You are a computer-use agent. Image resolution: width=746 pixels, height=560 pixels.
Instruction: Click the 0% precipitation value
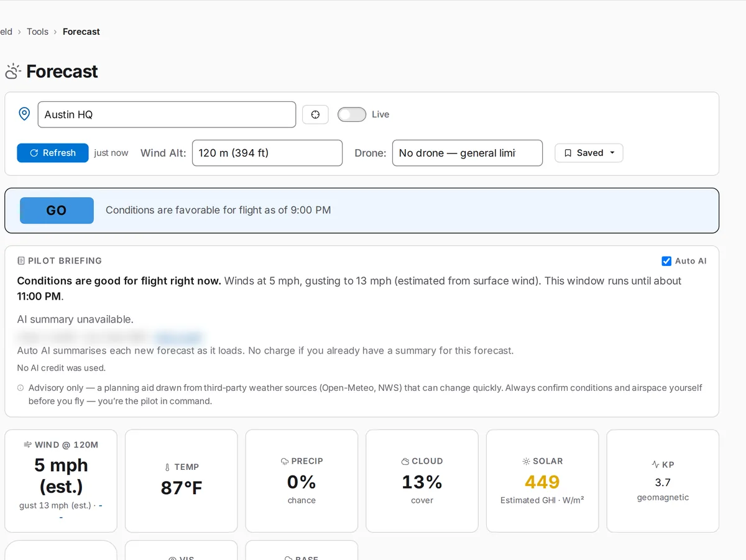(302, 482)
